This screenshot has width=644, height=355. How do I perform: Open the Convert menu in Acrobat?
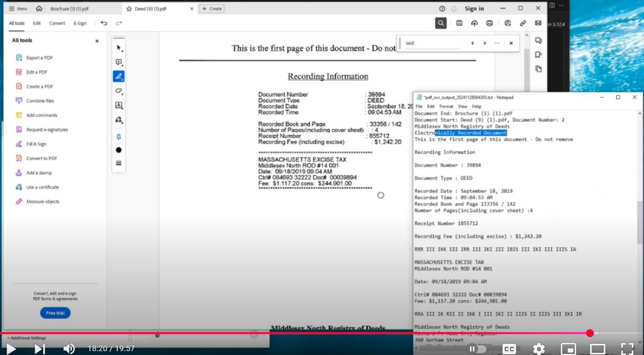57,23
